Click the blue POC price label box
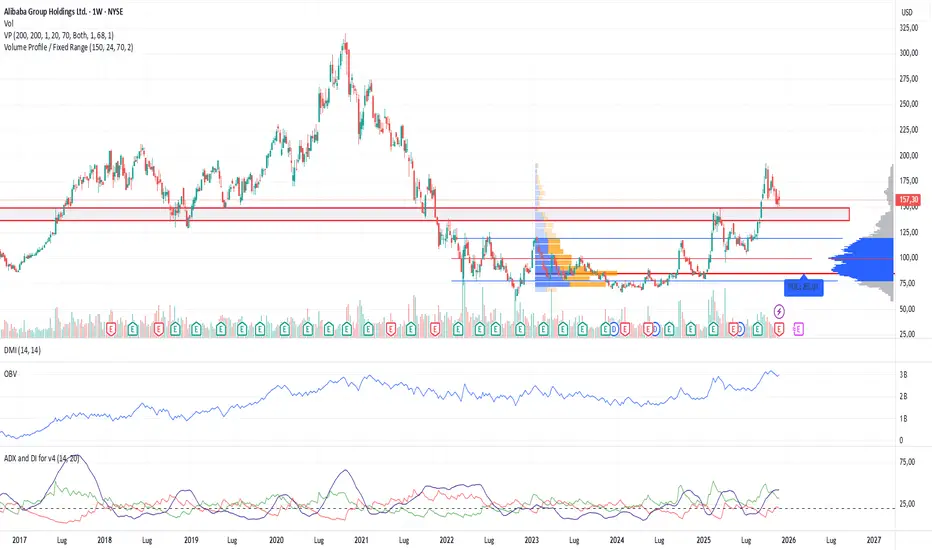932x550 pixels. tap(804, 287)
